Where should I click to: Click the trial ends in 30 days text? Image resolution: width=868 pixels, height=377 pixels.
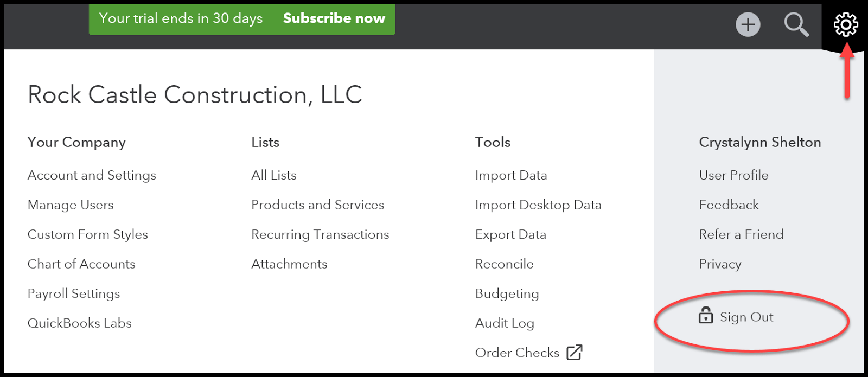point(181,18)
